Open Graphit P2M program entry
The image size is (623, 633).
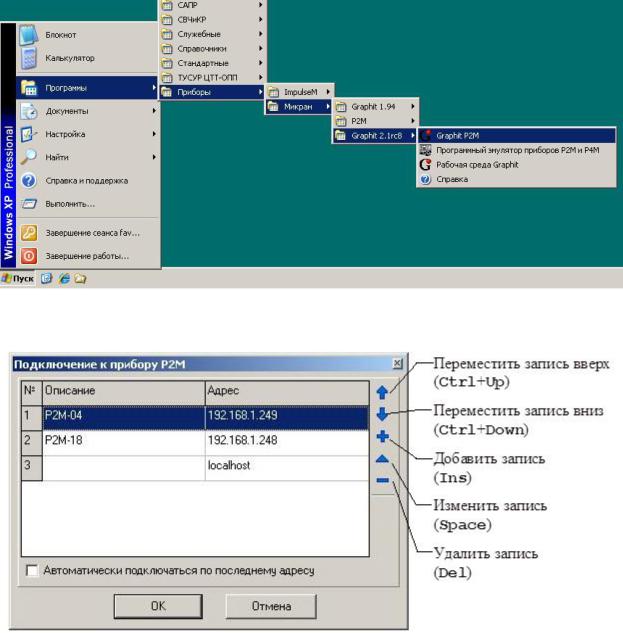[x=516, y=136]
